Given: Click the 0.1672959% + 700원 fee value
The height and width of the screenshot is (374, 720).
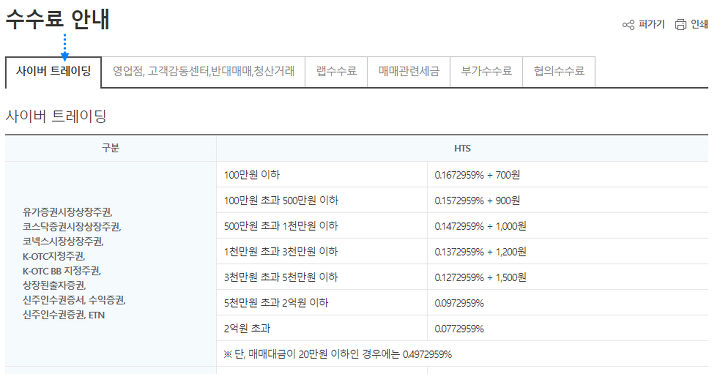Looking at the screenshot, I should click(477, 175).
